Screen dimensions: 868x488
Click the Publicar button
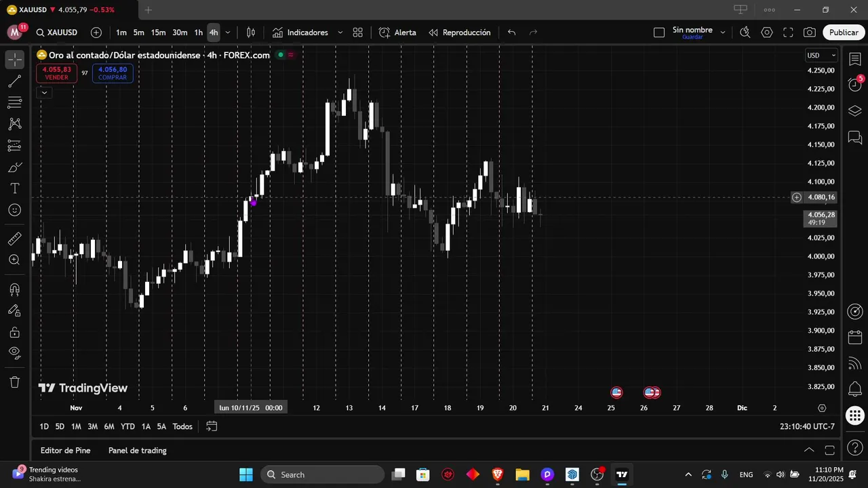click(x=844, y=33)
